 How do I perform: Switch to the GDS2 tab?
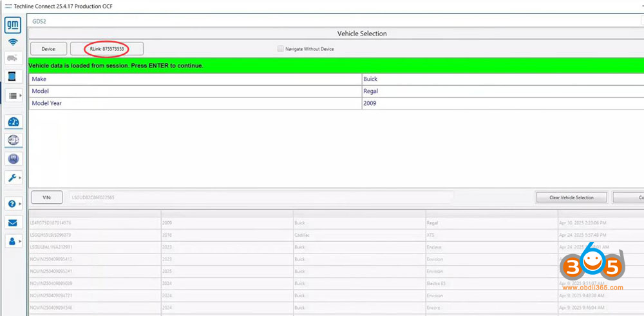click(39, 21)
